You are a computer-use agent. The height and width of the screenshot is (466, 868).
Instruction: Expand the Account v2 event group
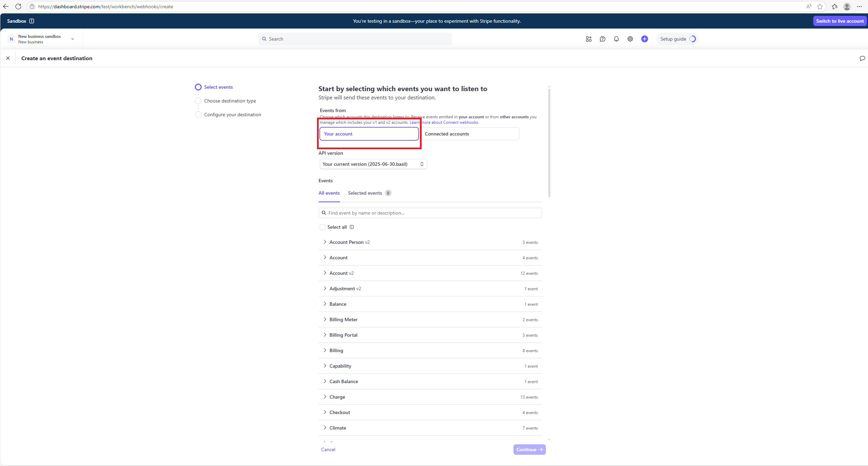(x=430, y=273)
